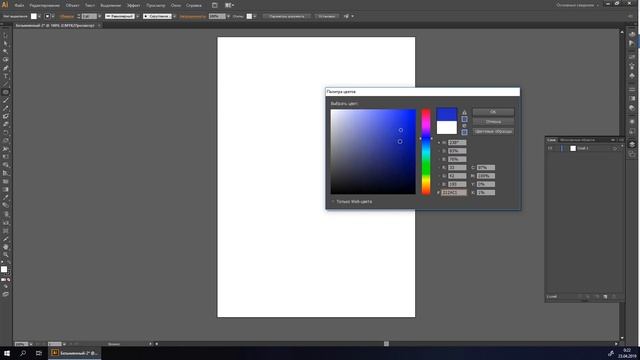The height and width of the screenshot is (360, 640).
Task: Click the not-web-safe cube icon
Action: (x=464, y=126)
